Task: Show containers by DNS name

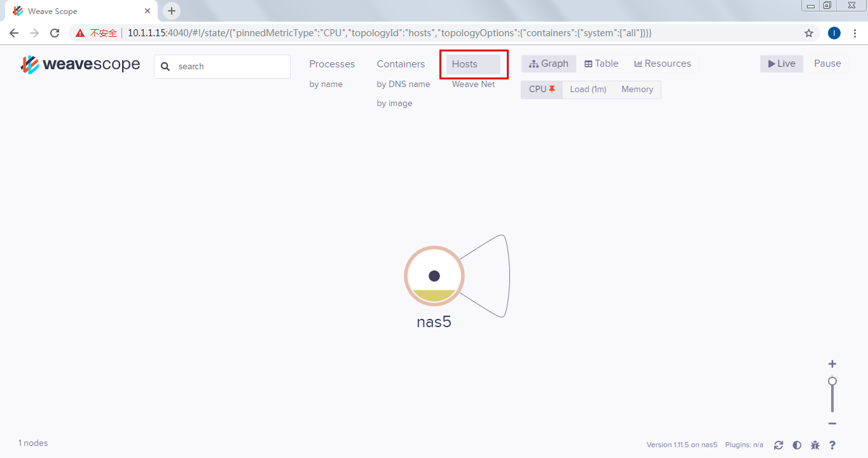Action: tap(403, 84)
